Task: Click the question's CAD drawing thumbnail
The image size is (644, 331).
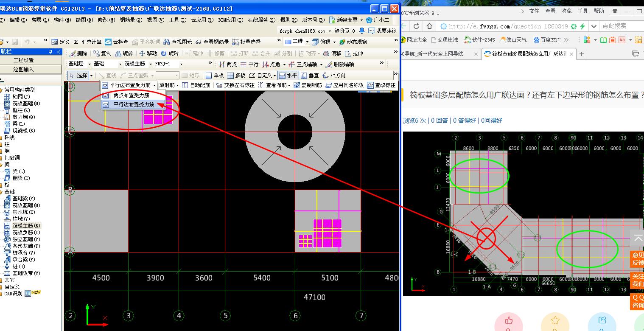Action: (x=523, y=214)
